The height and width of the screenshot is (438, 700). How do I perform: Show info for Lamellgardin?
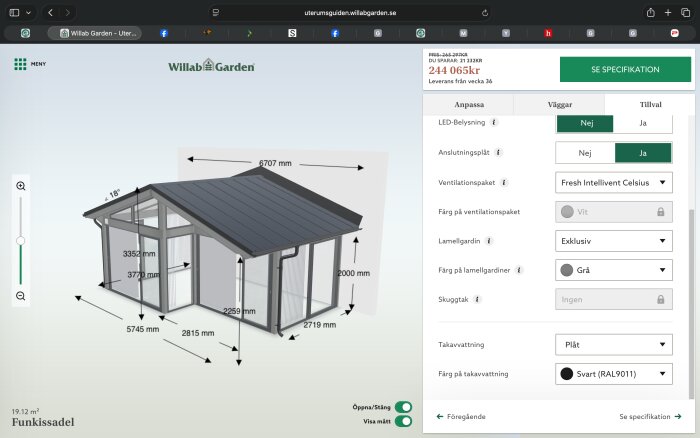click(x=489, y=241)
